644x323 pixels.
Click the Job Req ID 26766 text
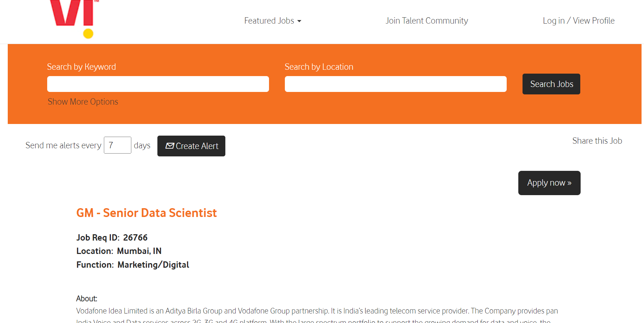coord(112,238)
